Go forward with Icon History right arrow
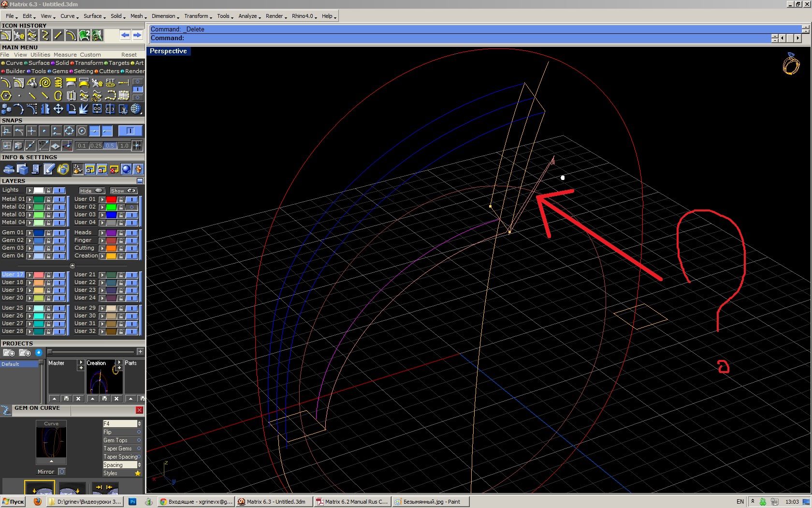The image size is (812, 508). 137,35
